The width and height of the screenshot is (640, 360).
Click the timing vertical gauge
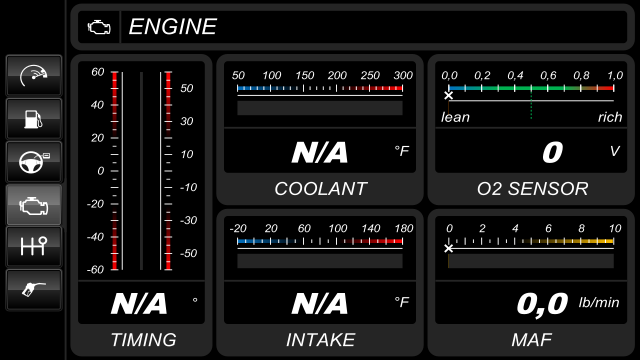[141, 171]
